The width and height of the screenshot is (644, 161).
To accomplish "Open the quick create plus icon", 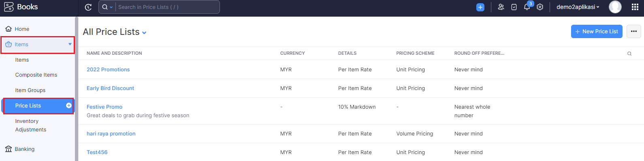I will (x=480, y=7).
